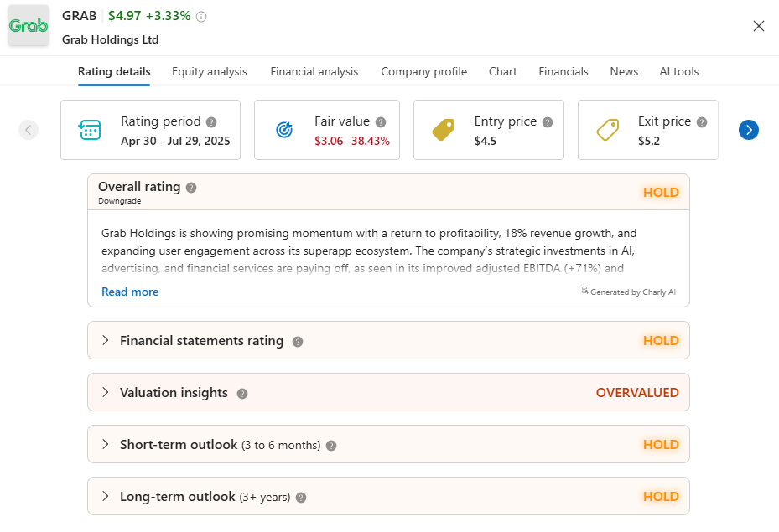This screenshot has width=779, height=532.
Task: Open the Company profile tab
Action: click(423, 71)
